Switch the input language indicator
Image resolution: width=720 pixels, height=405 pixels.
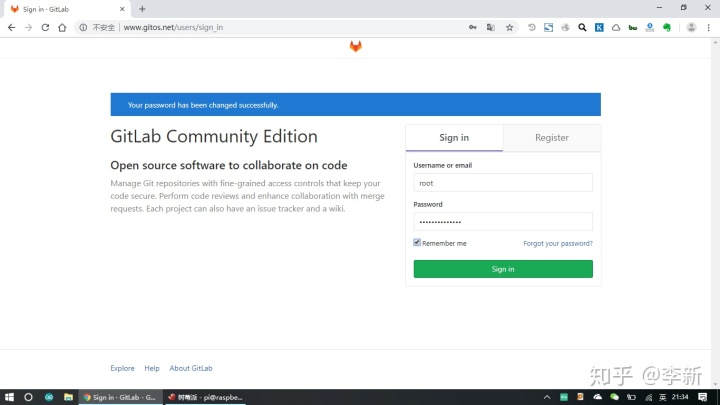(x=662, y=397)
